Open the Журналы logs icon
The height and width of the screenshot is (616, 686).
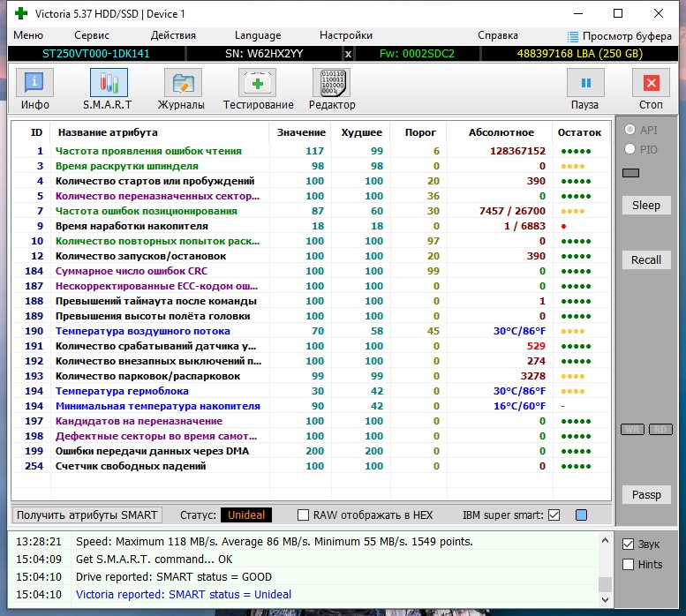tap(183, 83)
